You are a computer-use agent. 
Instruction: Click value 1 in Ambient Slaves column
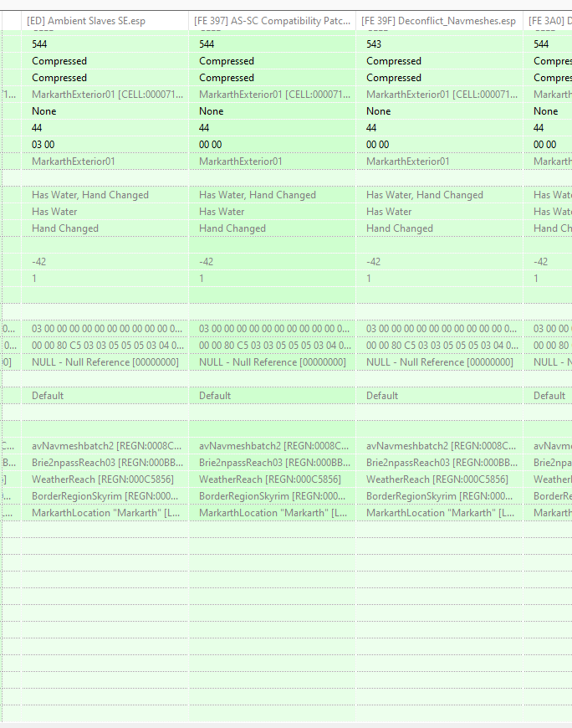click(x=34, y=279)
